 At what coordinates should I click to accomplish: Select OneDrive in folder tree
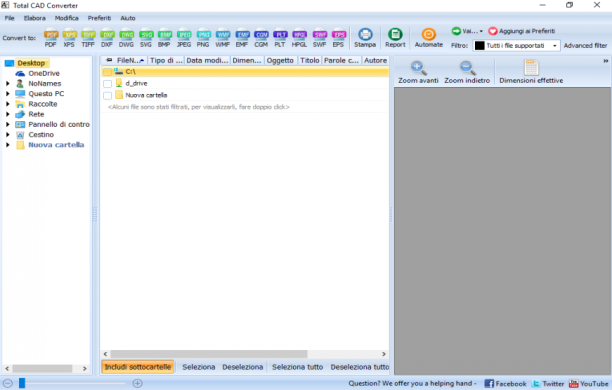click(x=44, y=73)
